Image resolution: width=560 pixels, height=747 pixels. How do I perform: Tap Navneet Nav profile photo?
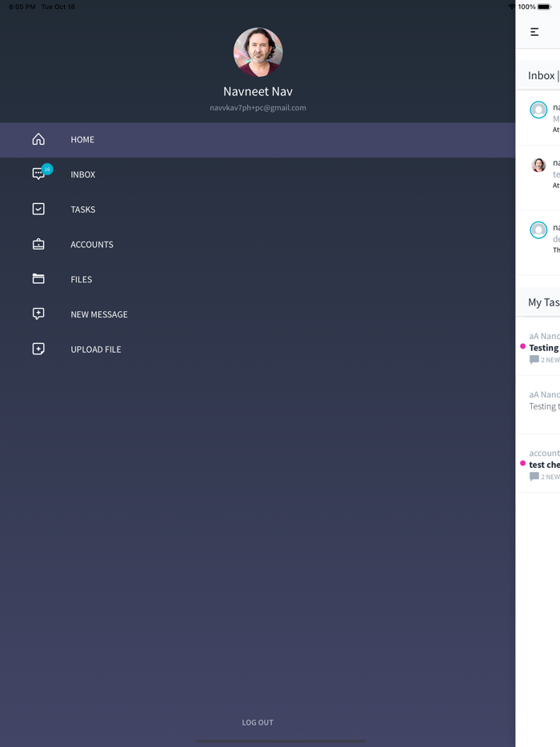coord(258,52)
